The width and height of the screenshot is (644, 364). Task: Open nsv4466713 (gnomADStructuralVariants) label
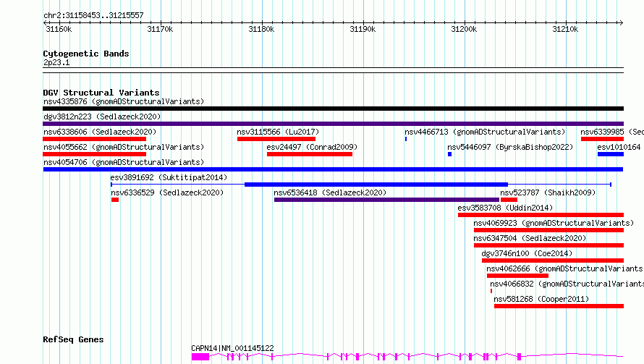point(485,132)
